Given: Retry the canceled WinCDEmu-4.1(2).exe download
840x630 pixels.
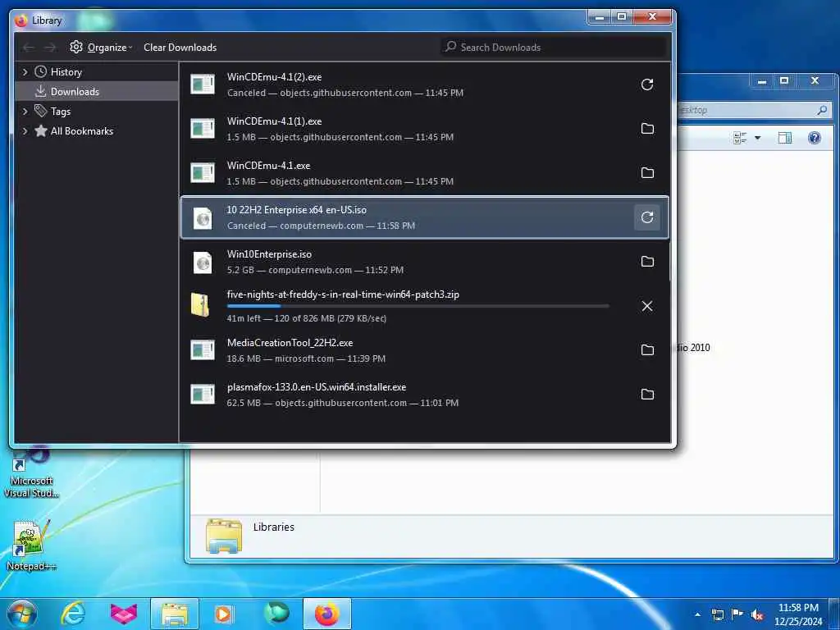Looking at the screenshot, I should point(647,84).
